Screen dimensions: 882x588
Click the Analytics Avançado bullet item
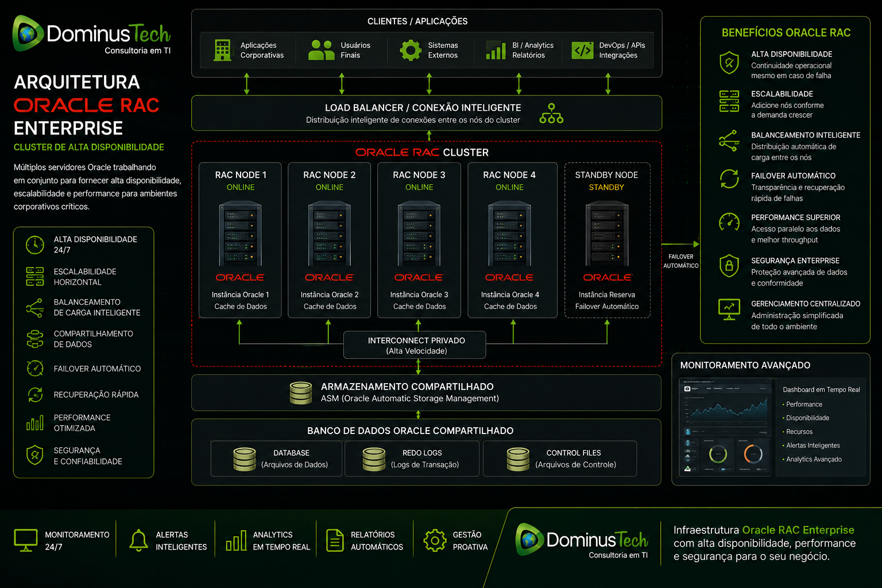(813, 459)
